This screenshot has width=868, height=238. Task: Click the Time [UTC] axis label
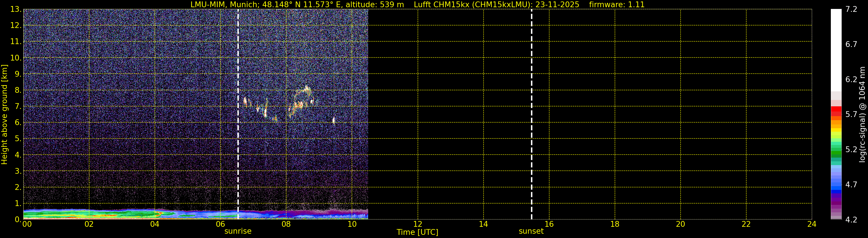click(417, 232)
